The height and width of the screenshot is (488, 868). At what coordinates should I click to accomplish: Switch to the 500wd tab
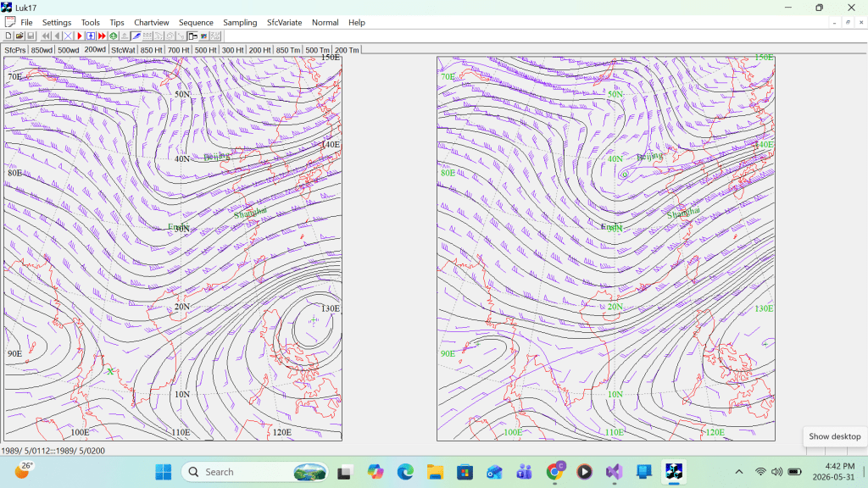69,50
